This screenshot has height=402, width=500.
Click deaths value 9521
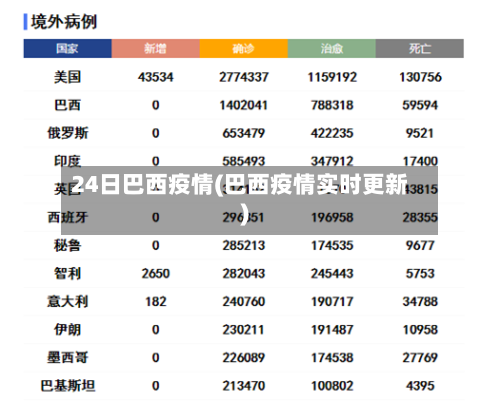pyautogui.click(x=420, y=133)
